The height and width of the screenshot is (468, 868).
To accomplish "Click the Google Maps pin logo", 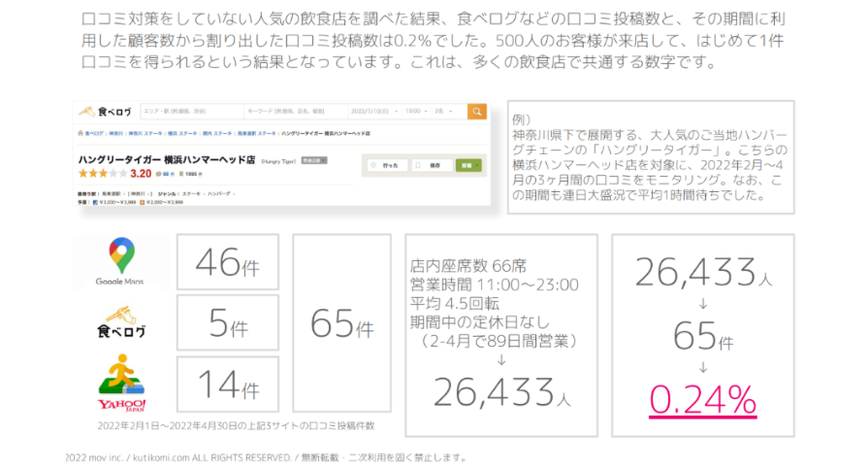I will pyautogui.click(x=121, y=255).
